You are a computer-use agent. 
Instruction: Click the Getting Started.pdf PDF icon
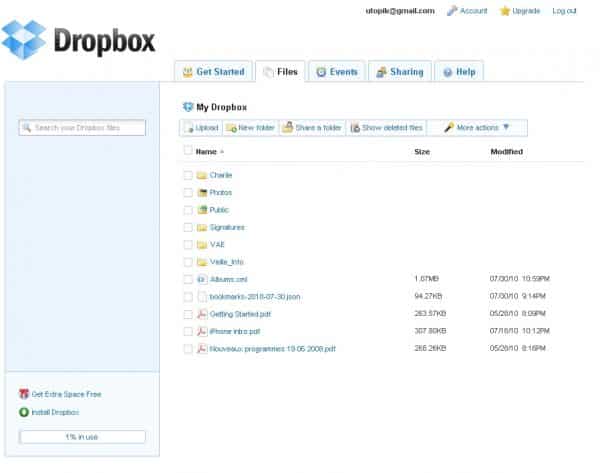click(202, 314)
